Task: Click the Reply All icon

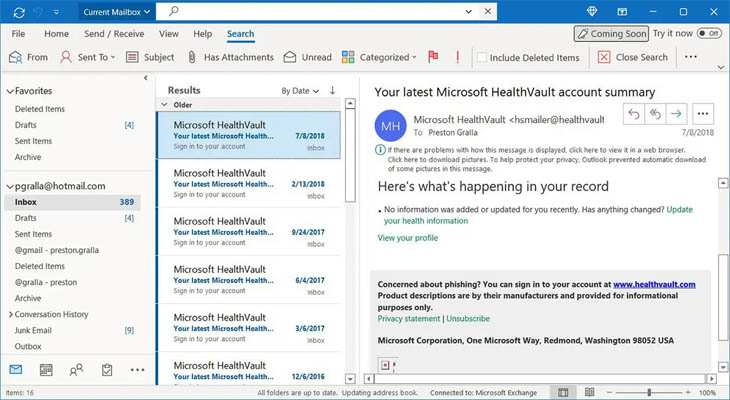Action: (x=655, y=113)
